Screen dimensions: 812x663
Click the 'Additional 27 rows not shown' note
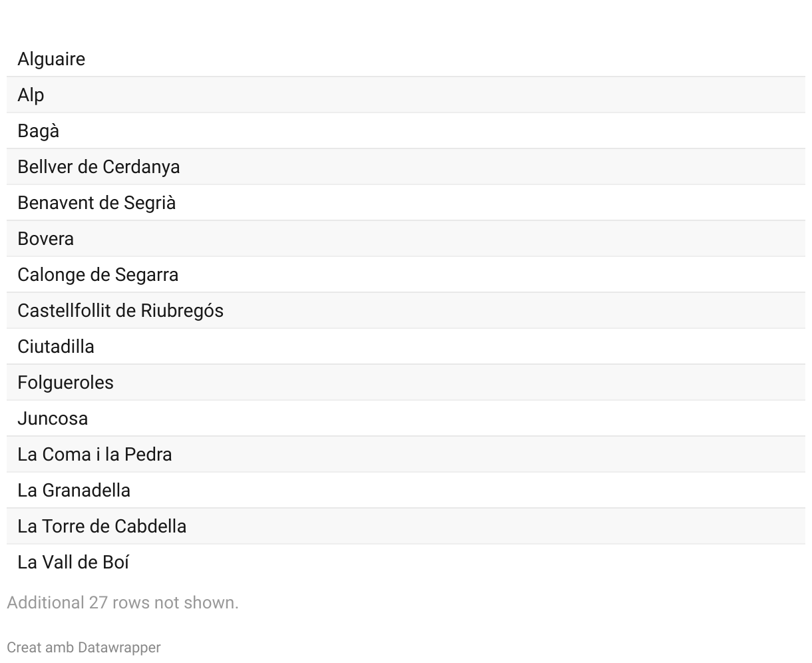122,602
